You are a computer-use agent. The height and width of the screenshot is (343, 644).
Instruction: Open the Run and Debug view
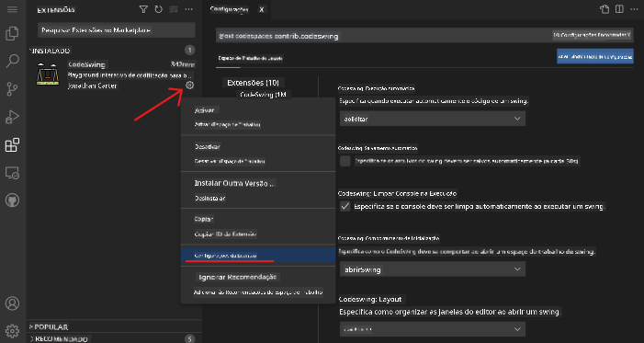[12, 117]
